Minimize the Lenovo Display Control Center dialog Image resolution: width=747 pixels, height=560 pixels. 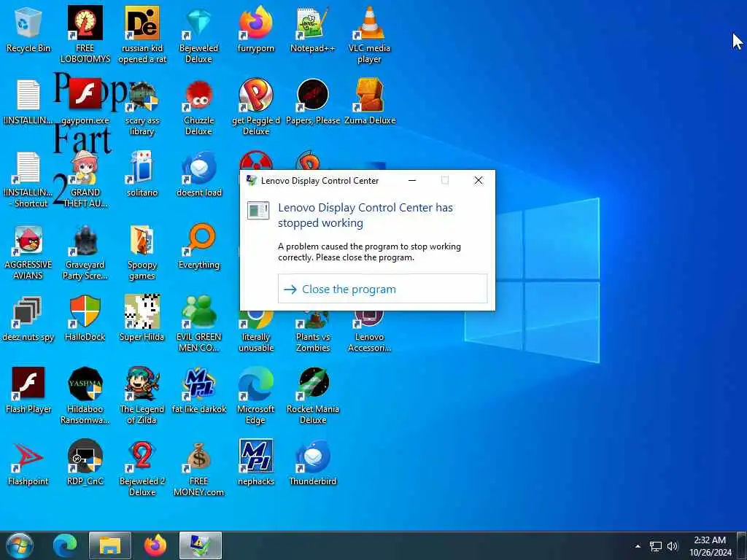click(x=412, y=180)
